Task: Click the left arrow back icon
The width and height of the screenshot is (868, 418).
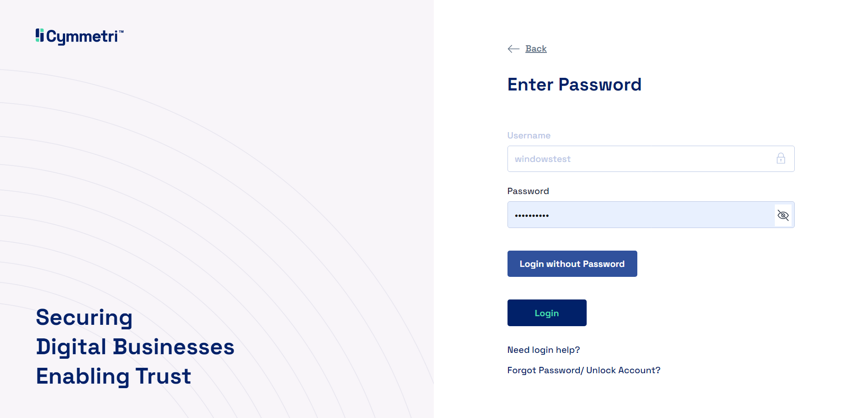Action: point(513,49)
